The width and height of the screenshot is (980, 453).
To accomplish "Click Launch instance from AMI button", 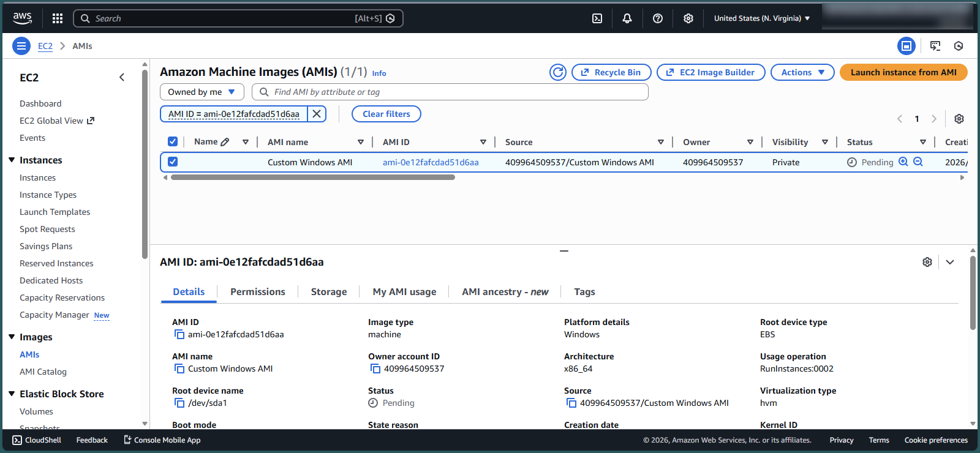I will tap(903, 72).
